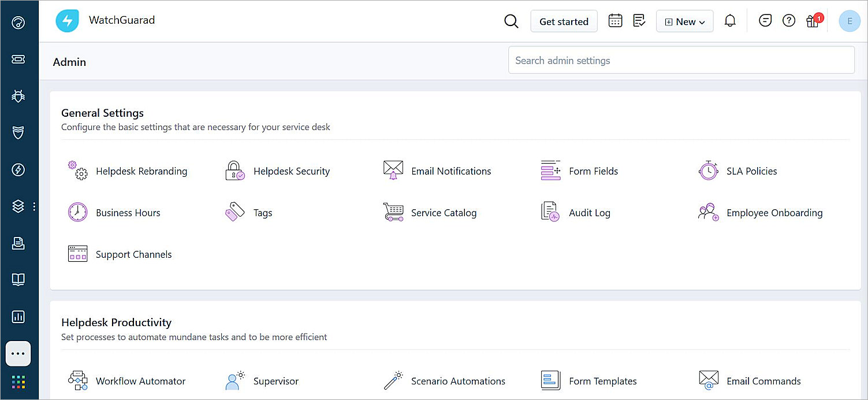This screenshot has height=400, width=868.
Task: Click the Get started button
Action: (564, 21)
